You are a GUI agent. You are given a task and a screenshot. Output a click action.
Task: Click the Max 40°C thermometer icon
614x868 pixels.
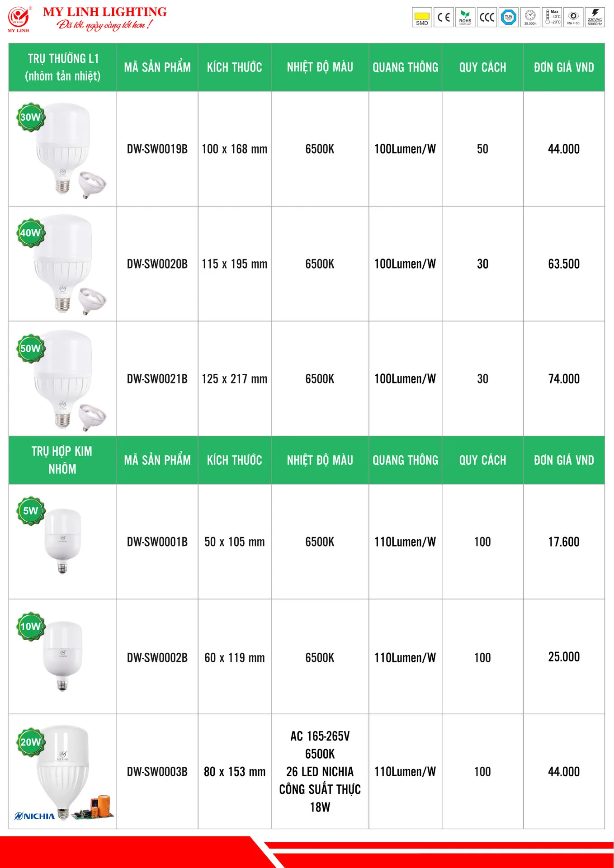pos(552,17)
